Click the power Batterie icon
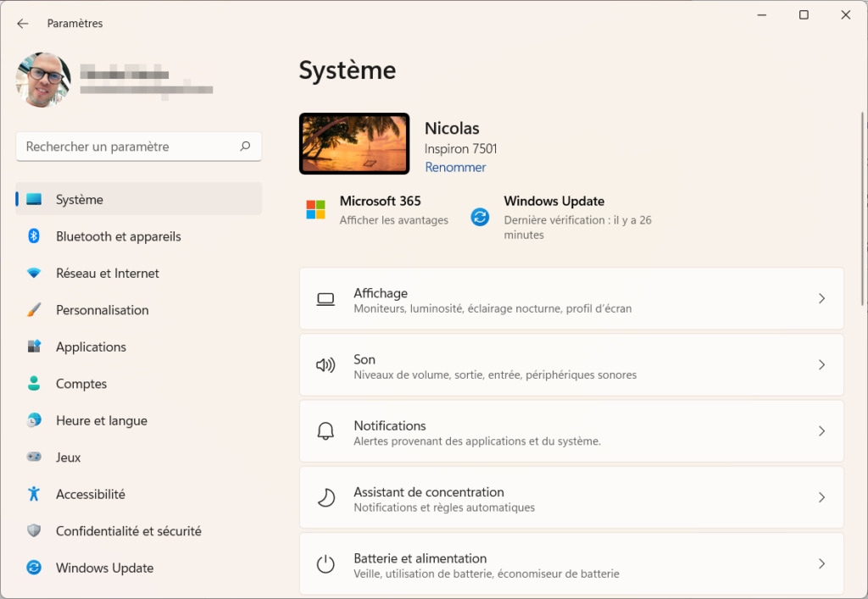 point(325,563)
